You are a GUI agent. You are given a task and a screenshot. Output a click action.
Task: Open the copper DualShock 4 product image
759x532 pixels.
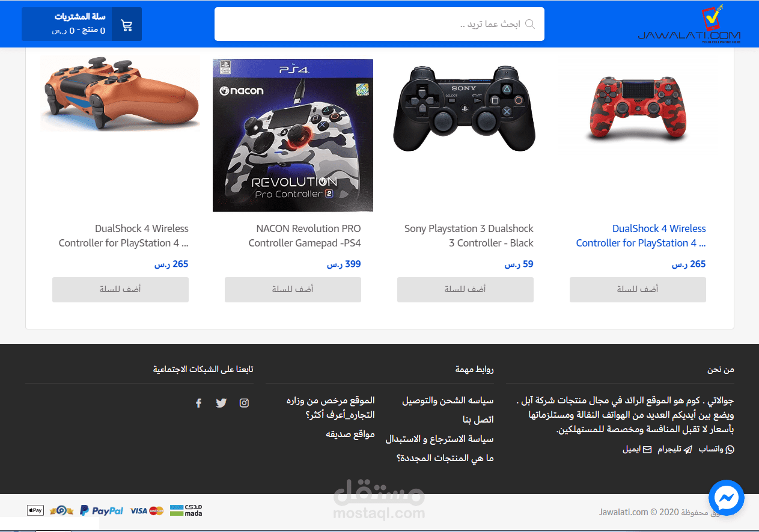120,93
